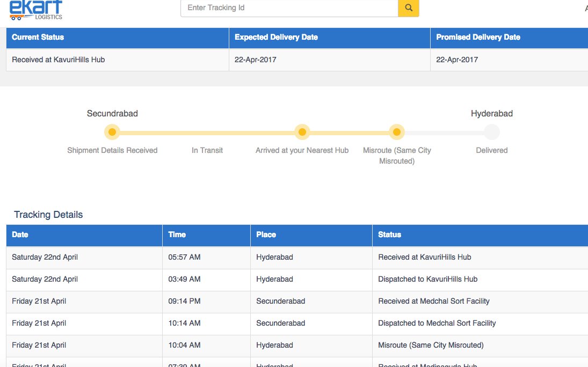Open the Ekart Logistics logo
Screen dimensions: 588x367
(36, 10)
